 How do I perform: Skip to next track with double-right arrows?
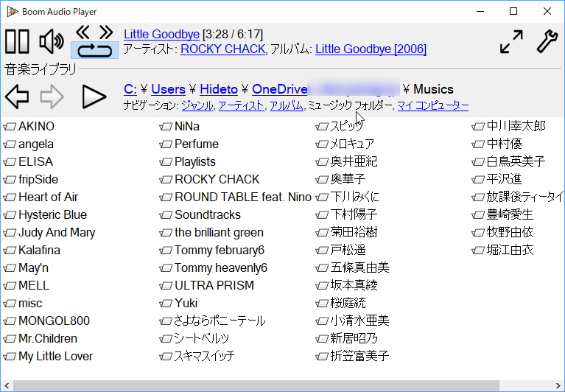tap(106, 32)
